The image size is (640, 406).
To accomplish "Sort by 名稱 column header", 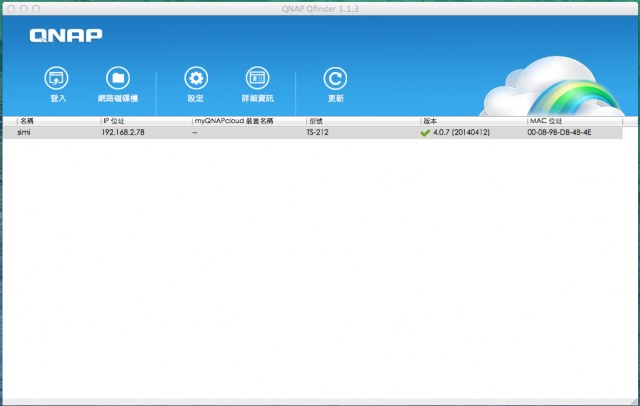I will point(27,121).
